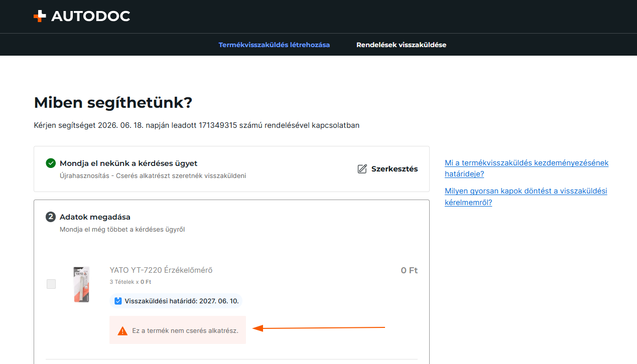Screen dimensions: 637x364
Task: Click the blue check icon in deadline badge
Action: tap(118, 301)
